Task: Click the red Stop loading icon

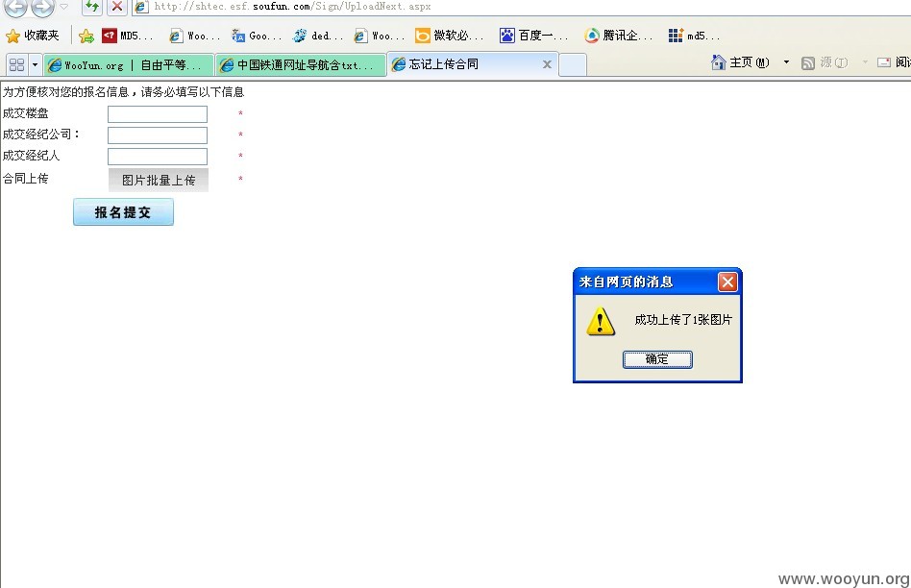Action: 117,7
